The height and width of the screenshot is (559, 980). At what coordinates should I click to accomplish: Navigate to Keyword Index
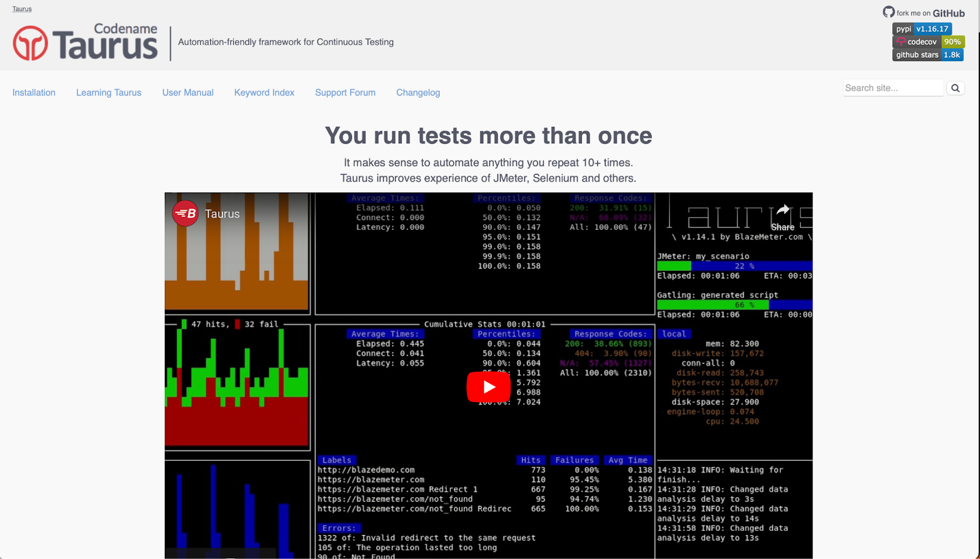[264, 93]
